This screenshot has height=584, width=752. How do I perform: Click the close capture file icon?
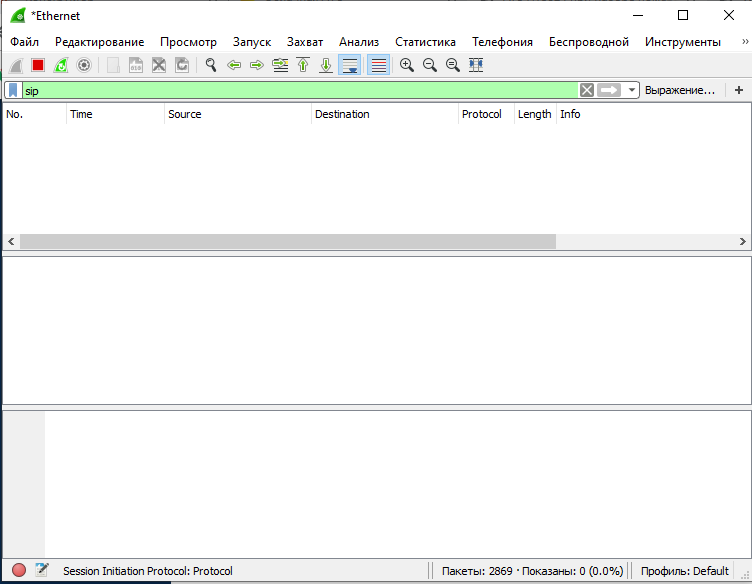(159, 65)
